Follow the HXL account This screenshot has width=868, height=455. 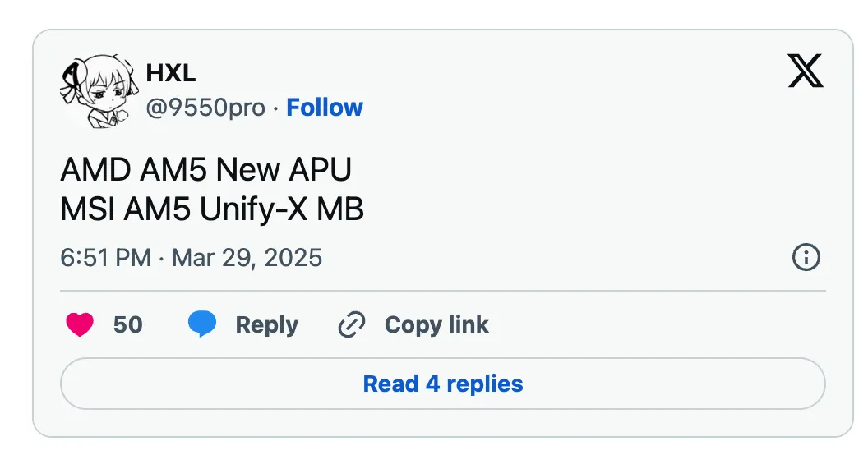coord(325,108)
